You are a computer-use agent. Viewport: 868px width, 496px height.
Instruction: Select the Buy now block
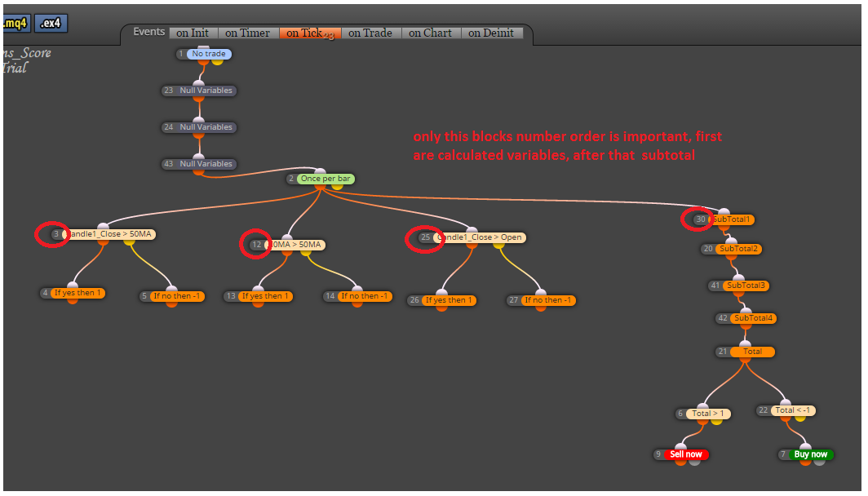pos(811,454)
